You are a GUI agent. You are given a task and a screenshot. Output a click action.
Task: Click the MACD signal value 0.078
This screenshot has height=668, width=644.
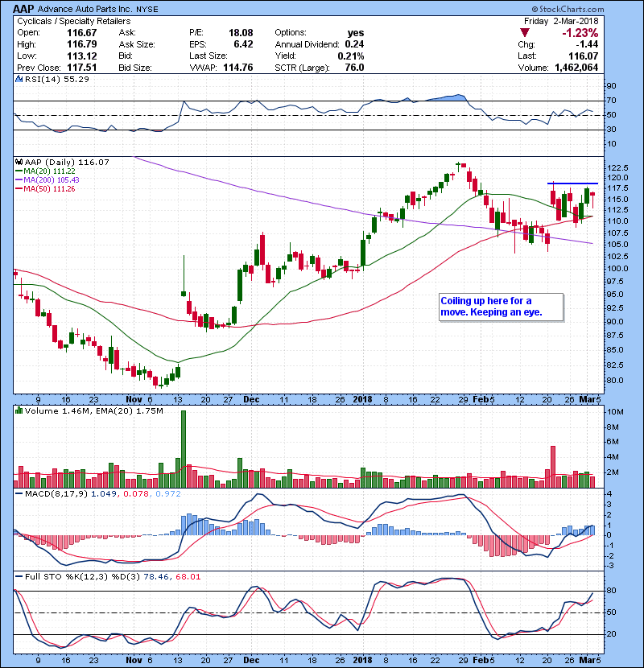coord(135,494)
